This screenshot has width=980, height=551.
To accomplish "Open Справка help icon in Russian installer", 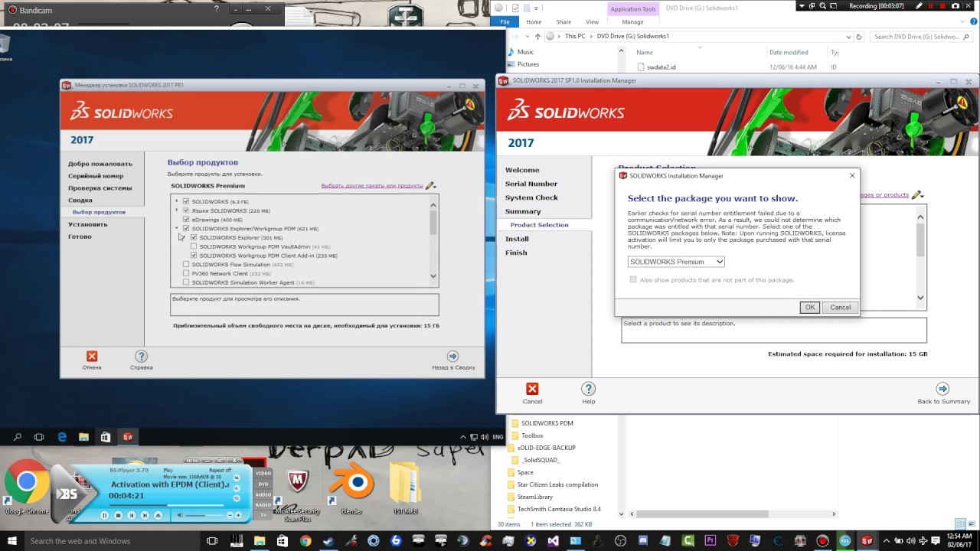I will tap(141, 356).
